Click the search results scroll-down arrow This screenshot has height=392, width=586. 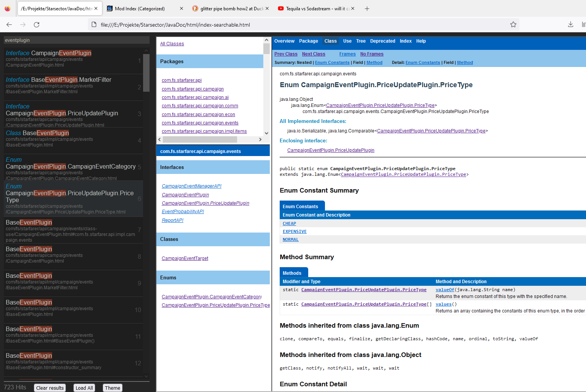146,376
